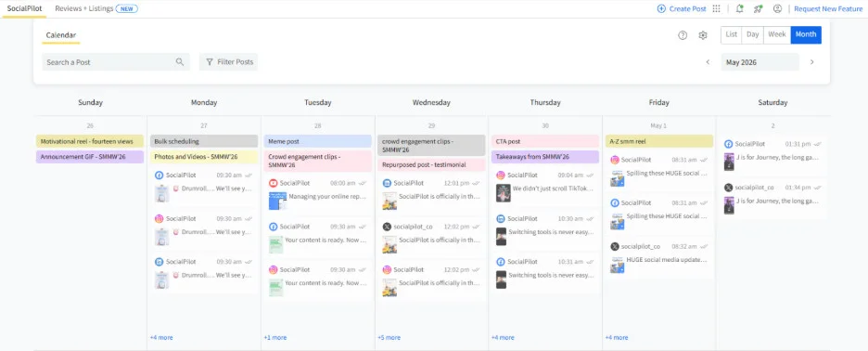Screen dimensions: 868x351
Task: Click X icon on Friday 08:32 post
Action: (615, 246)
